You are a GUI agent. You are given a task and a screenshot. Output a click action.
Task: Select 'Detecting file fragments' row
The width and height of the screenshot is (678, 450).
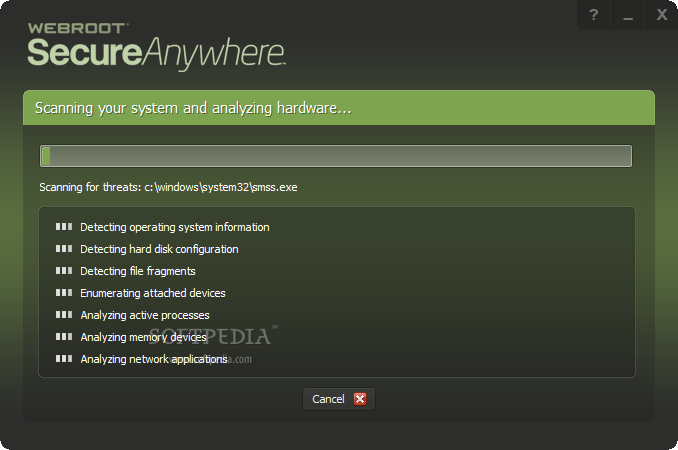tap(125, 271)
